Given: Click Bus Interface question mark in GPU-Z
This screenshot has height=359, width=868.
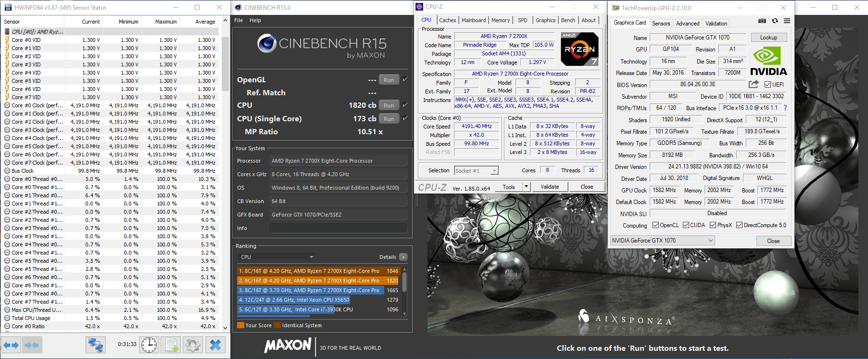Looking at the screenshot, I should (785, 108).
